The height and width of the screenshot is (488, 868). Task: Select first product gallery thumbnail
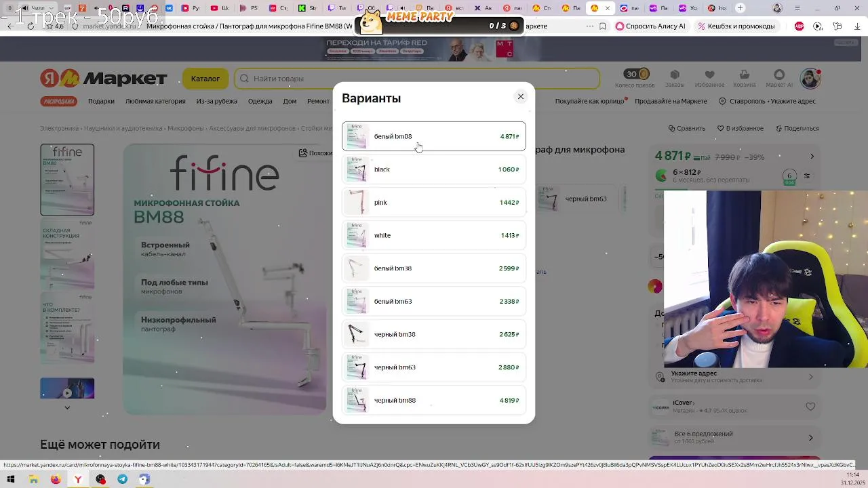[x=67, y=180]
